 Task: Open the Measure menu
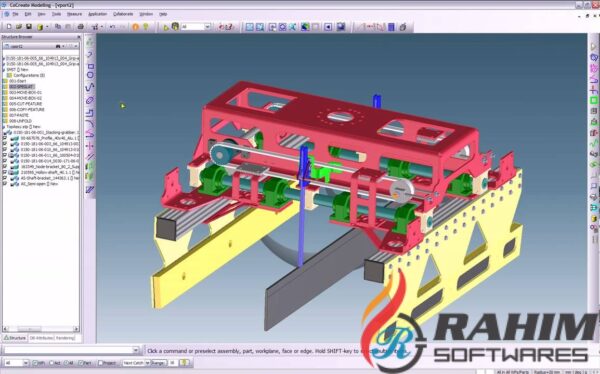(74, 14)
